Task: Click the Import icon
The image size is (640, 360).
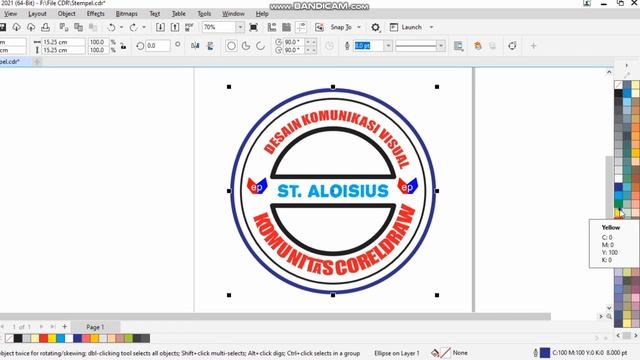Action: [160, 27]
